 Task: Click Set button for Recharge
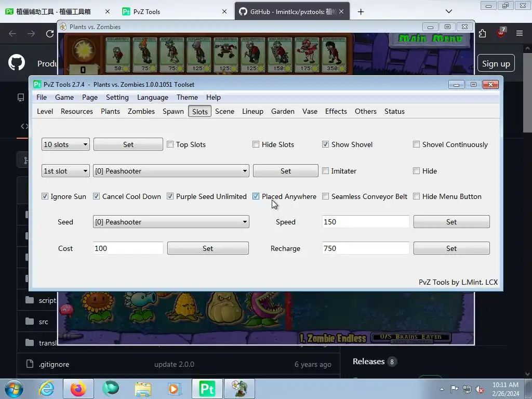(451, 248)
